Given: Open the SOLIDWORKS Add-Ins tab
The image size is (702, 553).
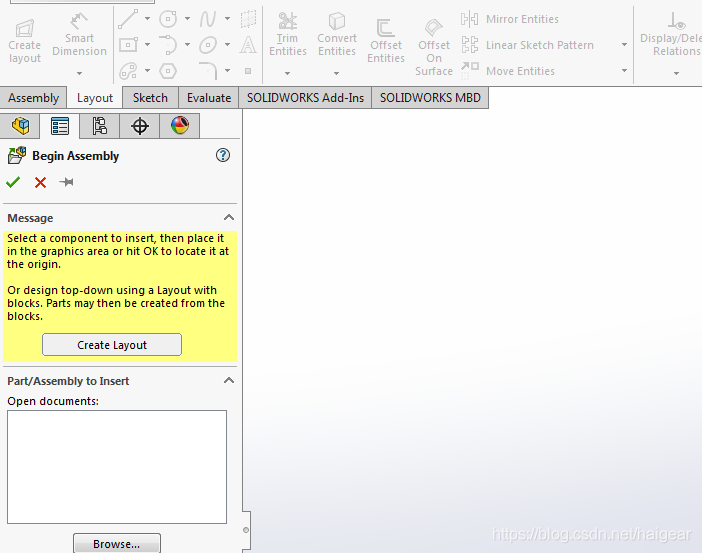Looking at the screenshot, I should pos(305,98).
